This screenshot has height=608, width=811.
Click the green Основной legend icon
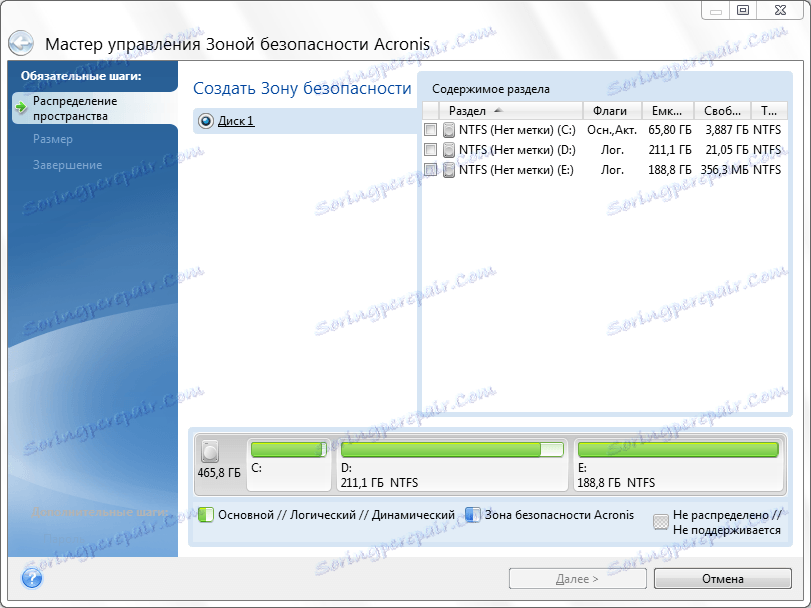coord(206,515)
